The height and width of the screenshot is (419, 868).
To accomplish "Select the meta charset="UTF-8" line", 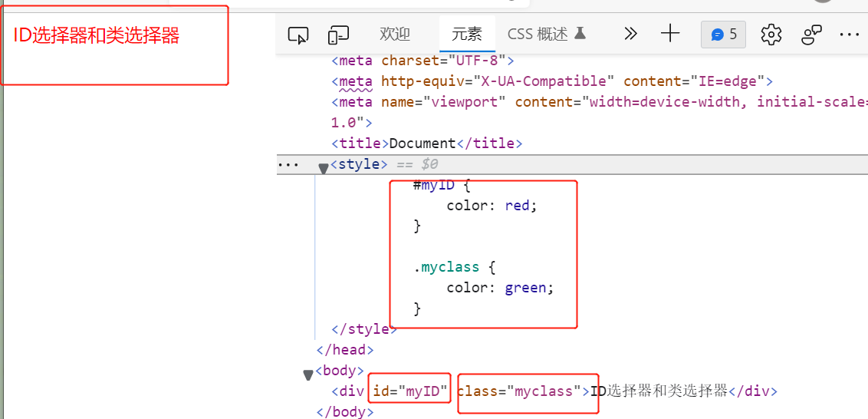I will coord(422,61).
